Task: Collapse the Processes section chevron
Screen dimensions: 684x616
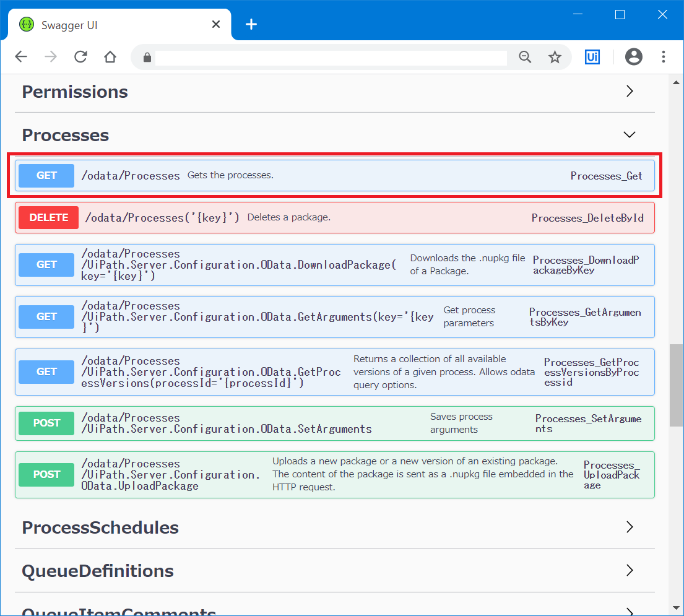Action: pos(630,134)
